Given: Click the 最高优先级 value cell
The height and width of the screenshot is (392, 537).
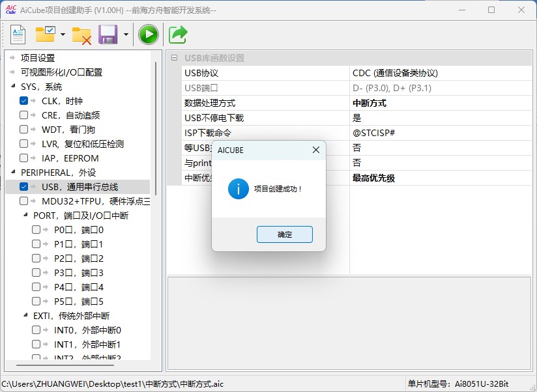Looking at the screenshot, I should [441, 178].
